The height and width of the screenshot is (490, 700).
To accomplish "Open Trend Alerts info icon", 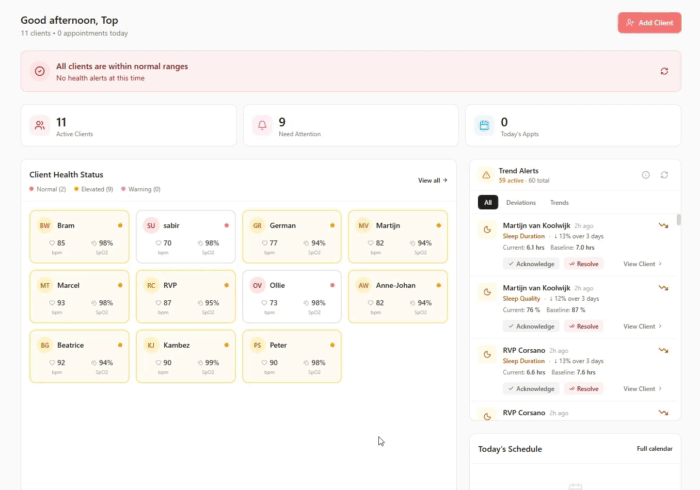I will point(646,175).
